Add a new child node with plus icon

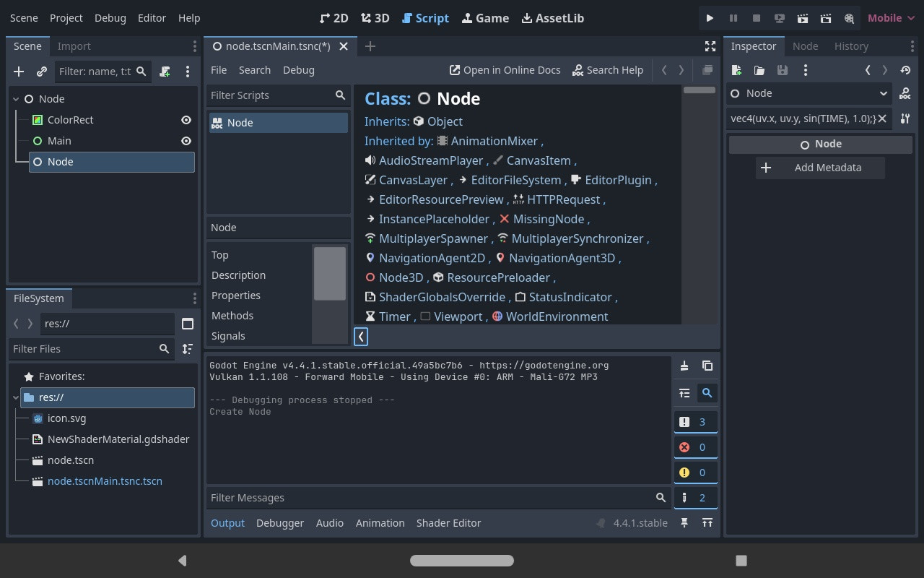click(x=19, y=72)
